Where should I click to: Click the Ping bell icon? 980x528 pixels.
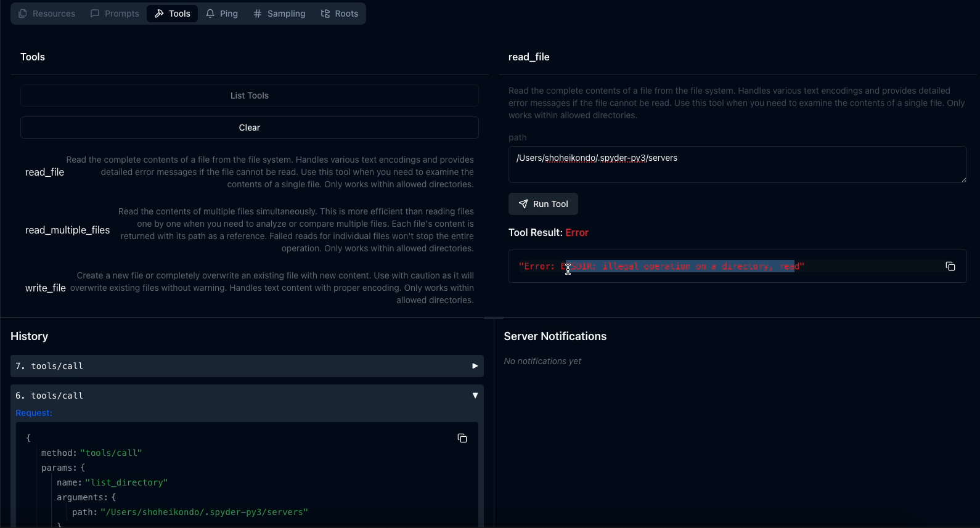(211, 14)
